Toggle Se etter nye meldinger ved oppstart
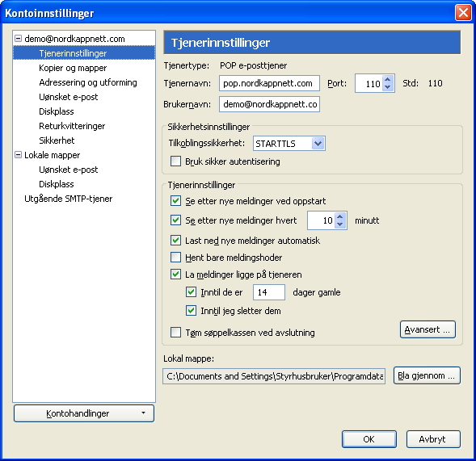The image size is (476, 461). coord(175,200)
